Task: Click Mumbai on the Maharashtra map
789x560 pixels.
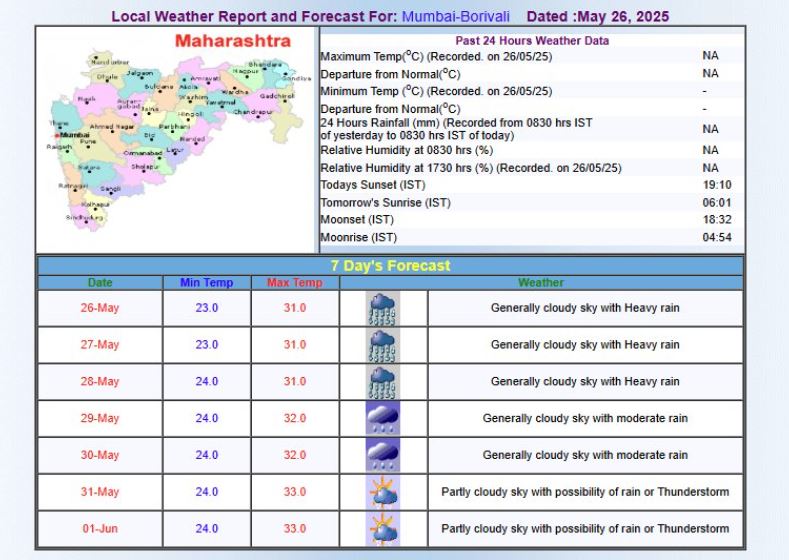Action: tap(73, 135)
